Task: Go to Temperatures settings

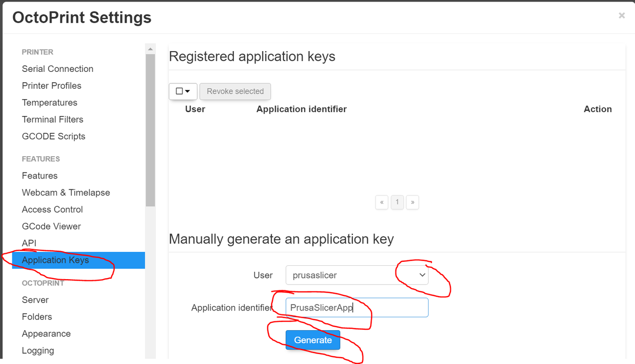Action: click(50, 103)
